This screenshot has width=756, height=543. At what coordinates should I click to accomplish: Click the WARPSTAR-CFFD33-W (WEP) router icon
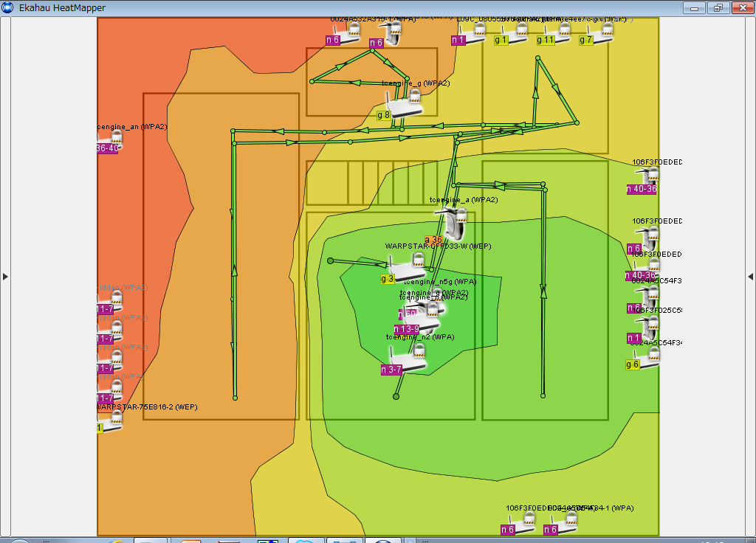coord(408,269)
